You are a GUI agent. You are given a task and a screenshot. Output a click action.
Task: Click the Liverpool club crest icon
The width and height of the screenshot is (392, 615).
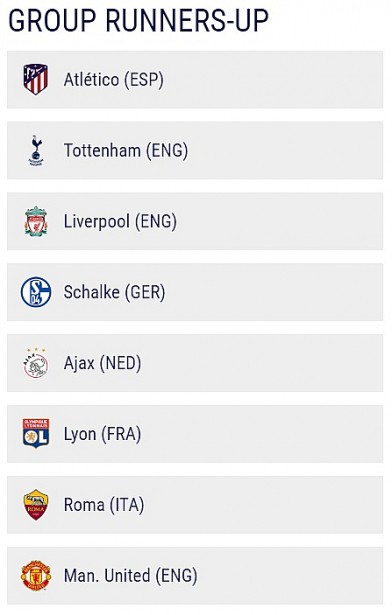click(36, 221)
